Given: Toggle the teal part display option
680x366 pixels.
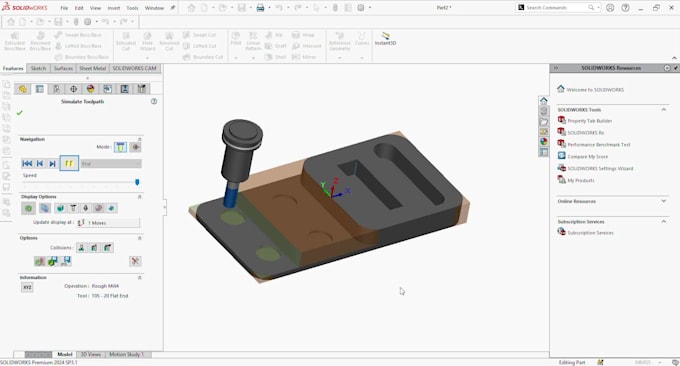Looking at the screenshot, I should coord(60,209).
